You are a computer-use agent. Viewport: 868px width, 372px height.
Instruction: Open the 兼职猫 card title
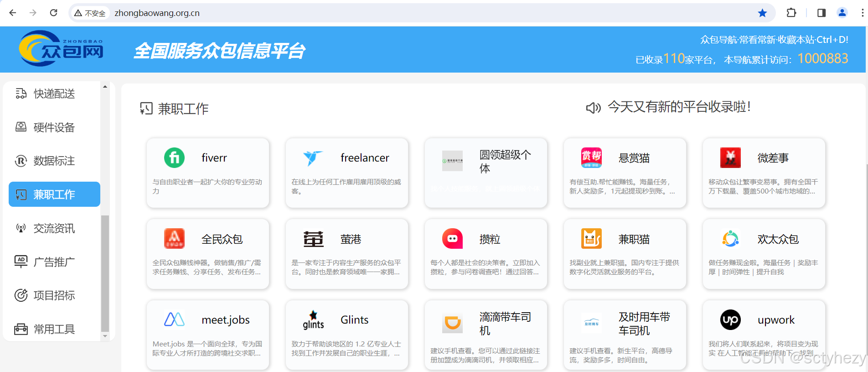[634, 239]
